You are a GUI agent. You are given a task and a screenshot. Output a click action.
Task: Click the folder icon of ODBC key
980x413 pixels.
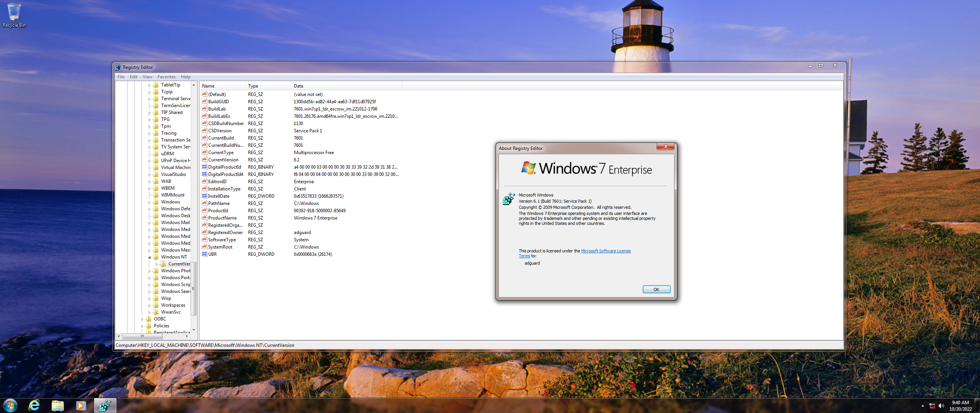[x=149, y=319]
